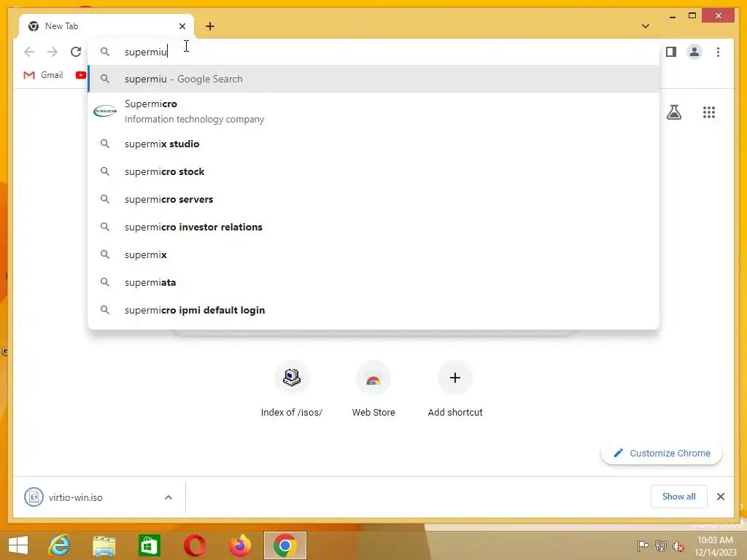
Task: Click the muted volume tray icon
Action: 678,546
